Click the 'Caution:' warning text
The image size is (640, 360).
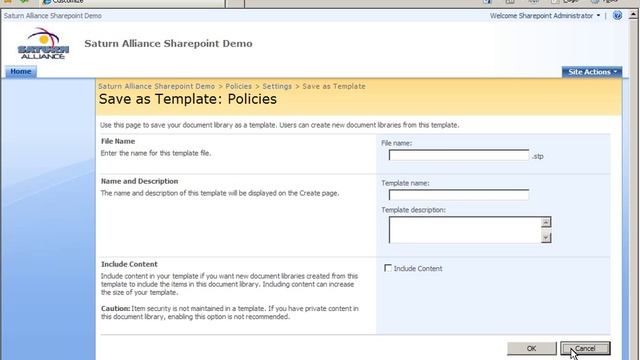[116, 309]
